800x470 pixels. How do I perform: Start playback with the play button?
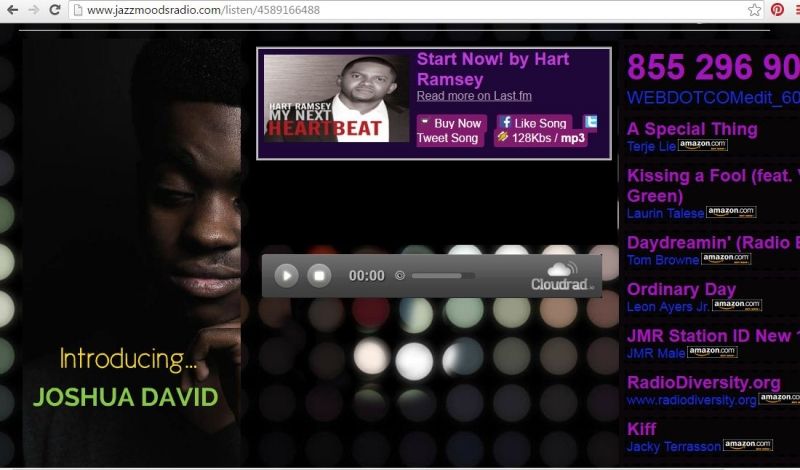point(286,276)
